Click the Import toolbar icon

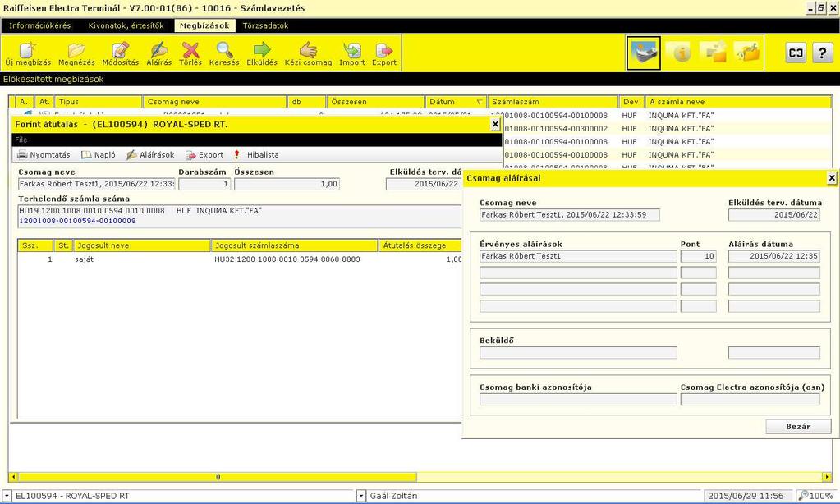[352, 53]
